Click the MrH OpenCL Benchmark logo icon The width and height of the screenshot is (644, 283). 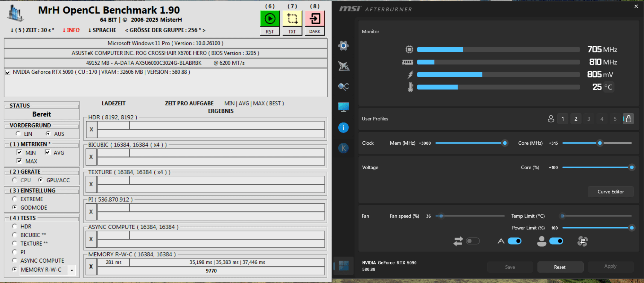(x=16, y=13)
